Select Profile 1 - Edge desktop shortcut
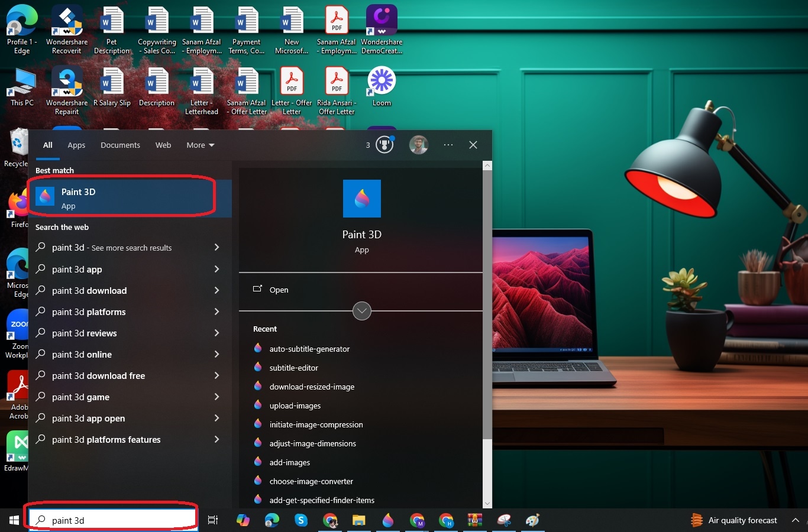 (x=22, y=30)
